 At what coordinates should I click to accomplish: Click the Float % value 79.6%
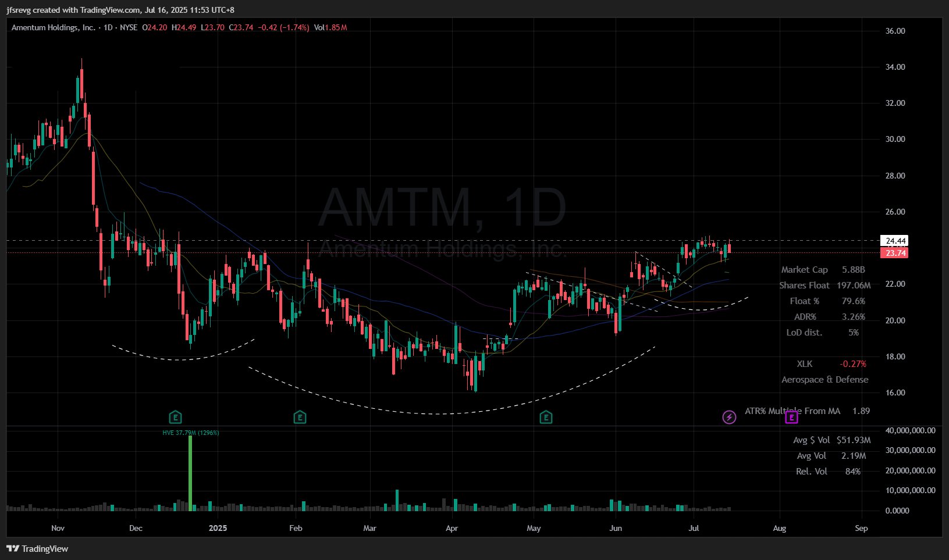tap(854, 301)
